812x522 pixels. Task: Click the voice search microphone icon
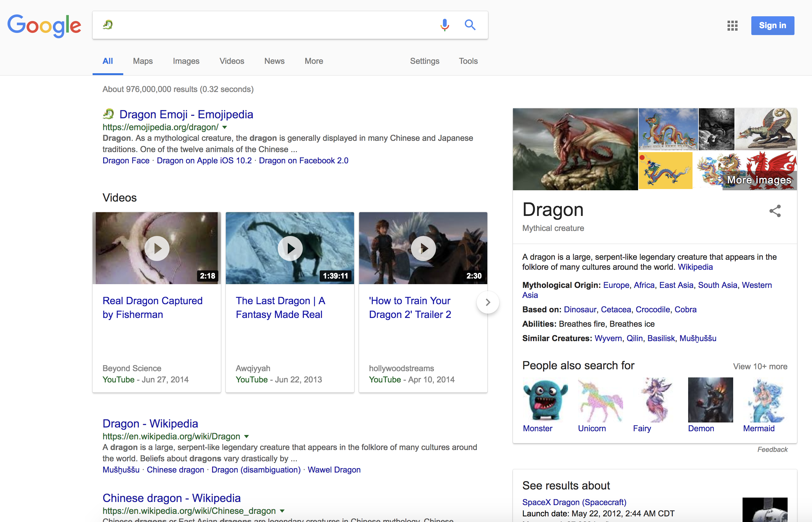click(444, 25)
